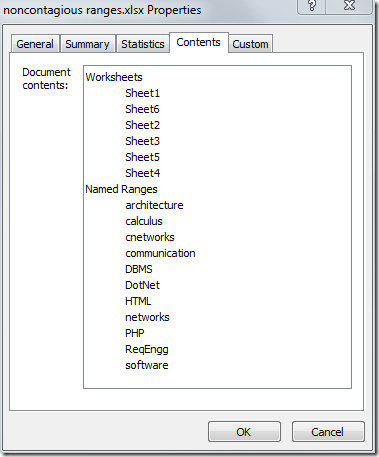Select Sheet6 in document contents
The height and width of the screenshot is (457, 379).
tap(142, 109)
